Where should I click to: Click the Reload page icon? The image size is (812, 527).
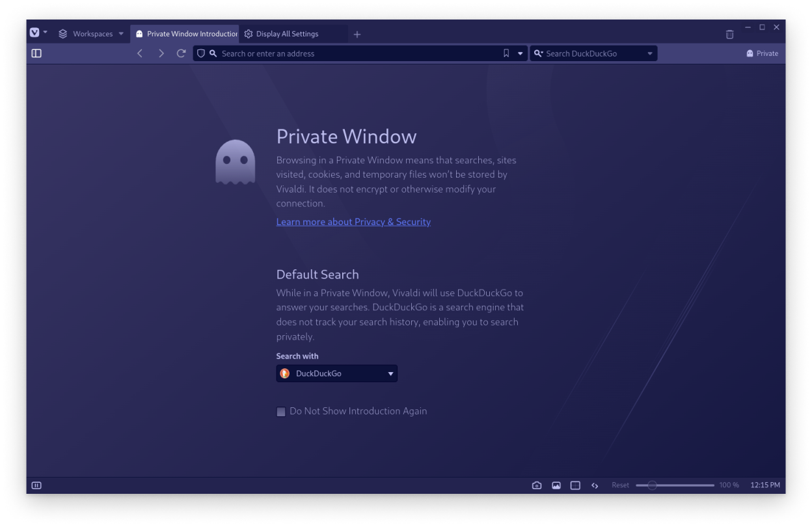click(182, 53)
